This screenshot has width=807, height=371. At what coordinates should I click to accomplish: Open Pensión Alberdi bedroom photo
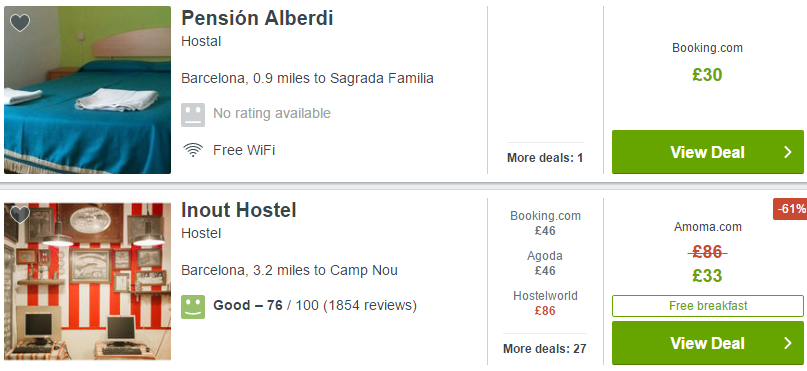pyautogui.click(x=87, y=90)
